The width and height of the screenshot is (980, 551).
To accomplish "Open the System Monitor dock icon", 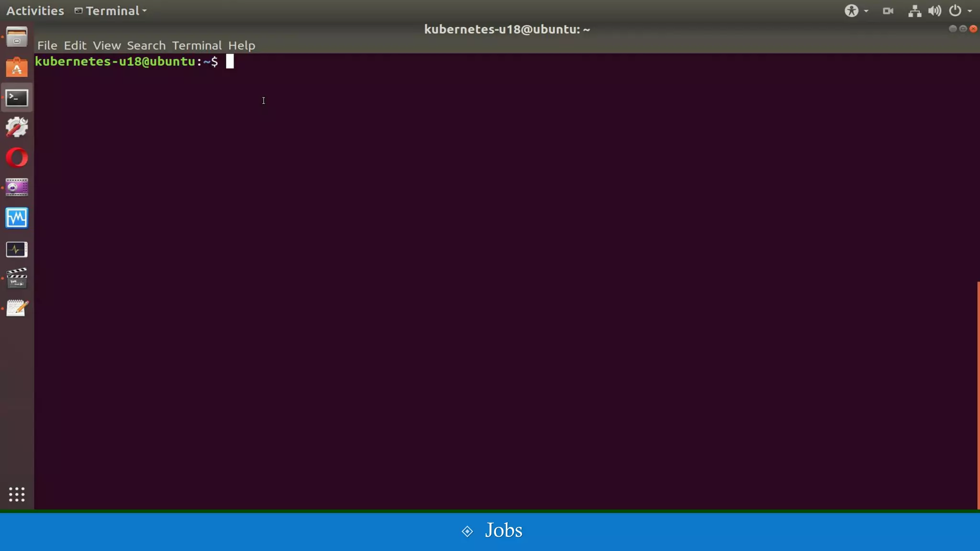I will pos(17,249).
